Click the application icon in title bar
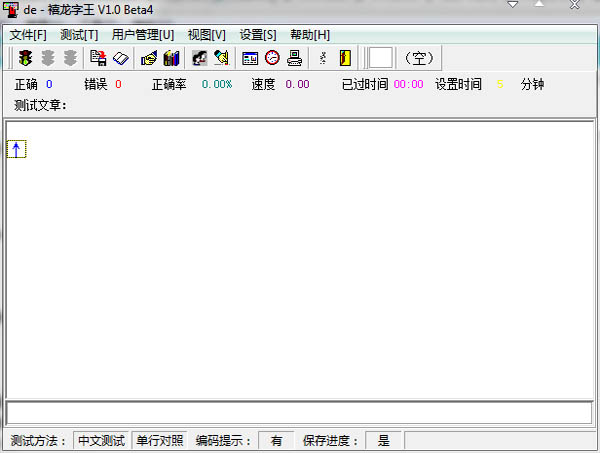Viewport: 600px width, 453px height. [x=11, y=10]
